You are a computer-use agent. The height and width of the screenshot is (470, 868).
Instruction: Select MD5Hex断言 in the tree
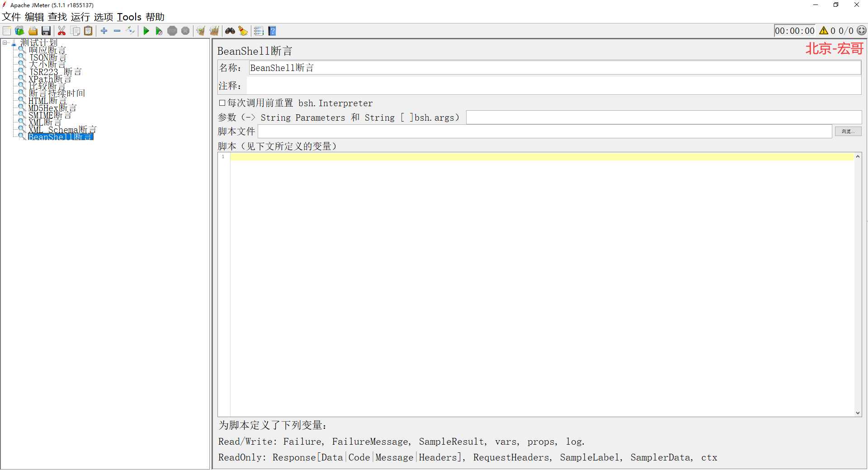point(52,108)
